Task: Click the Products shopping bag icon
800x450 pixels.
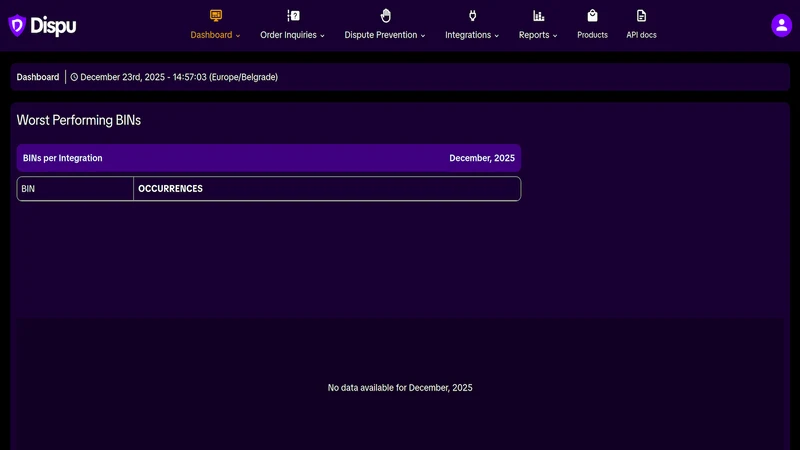Action: click(592, 16)
